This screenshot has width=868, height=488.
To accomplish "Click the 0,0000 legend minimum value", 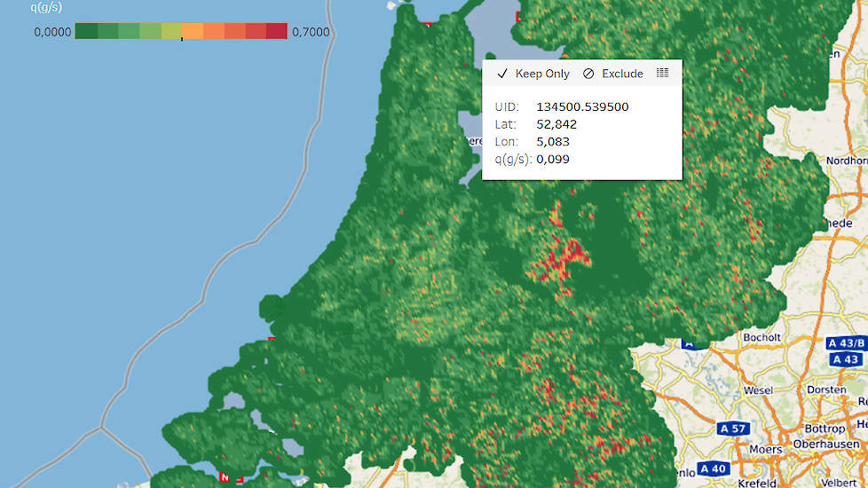I will coord(51,33).
